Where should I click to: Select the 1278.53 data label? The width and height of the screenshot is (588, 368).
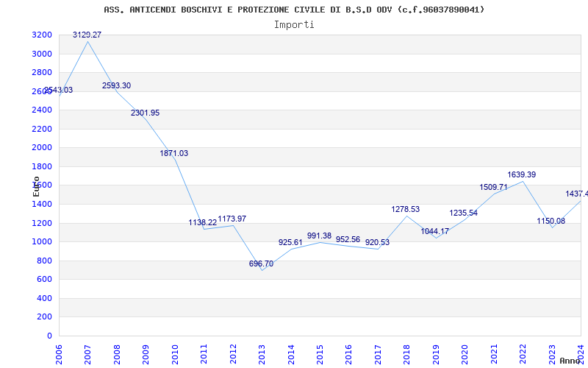coord(406,210)
